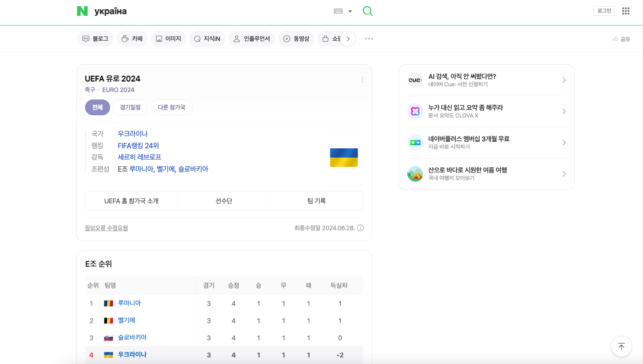Expand chevron on CLOVA X row

[x=564, y=111]
